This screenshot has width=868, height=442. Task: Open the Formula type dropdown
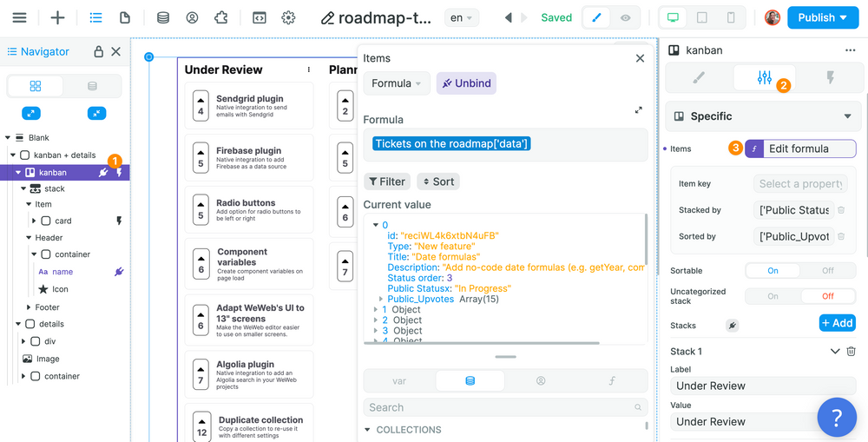coord(396,83)
